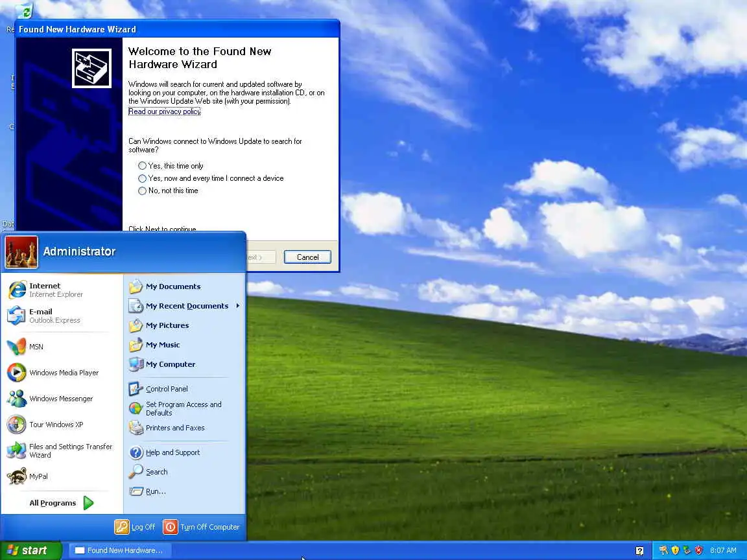Open My Music folder icon

[x=136, y=345]
